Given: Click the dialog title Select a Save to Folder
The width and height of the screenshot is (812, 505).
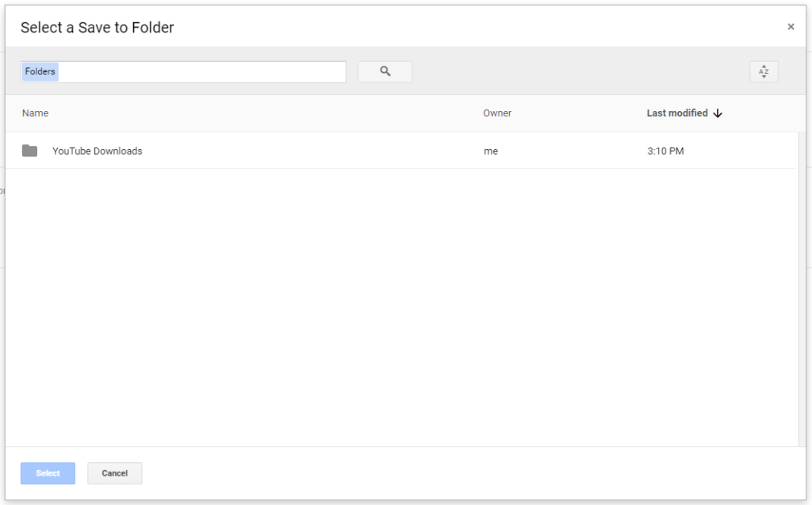Looking at the screenshot, I should pyautogui.click(x=97, y=27).
